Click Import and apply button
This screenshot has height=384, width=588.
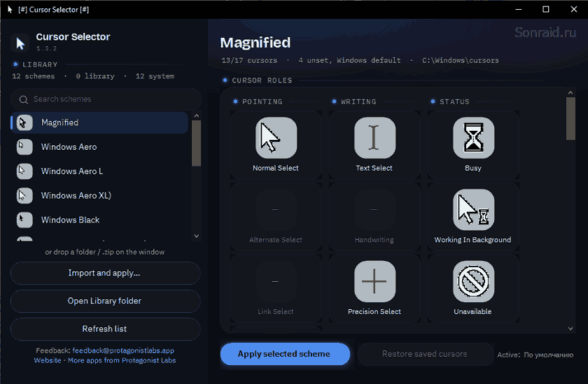(x=106, y=273)
